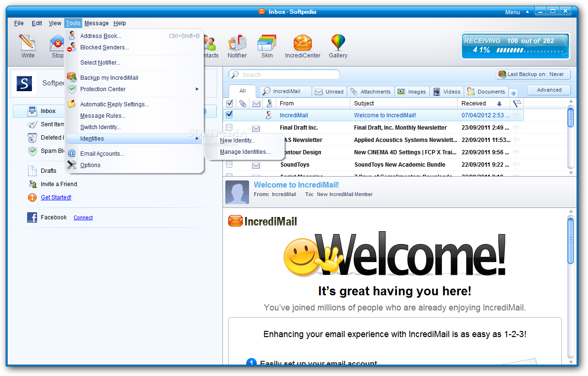
Task: Open the Notifier toolbar icon
Action: (237, 43)
